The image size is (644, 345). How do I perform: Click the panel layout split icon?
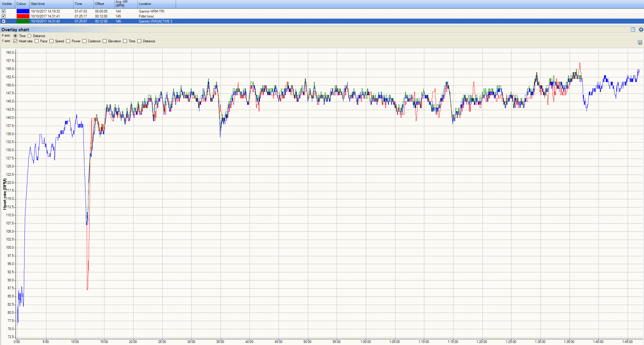coord(633,29)
